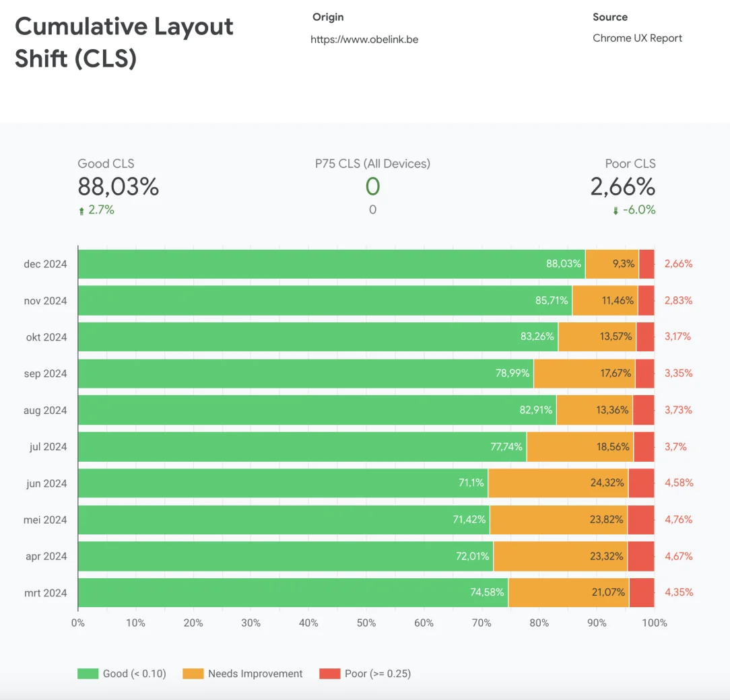Select the green 88,03% bar for dec 2024
The width and height of the screenshot is (730, 700).
331,264
